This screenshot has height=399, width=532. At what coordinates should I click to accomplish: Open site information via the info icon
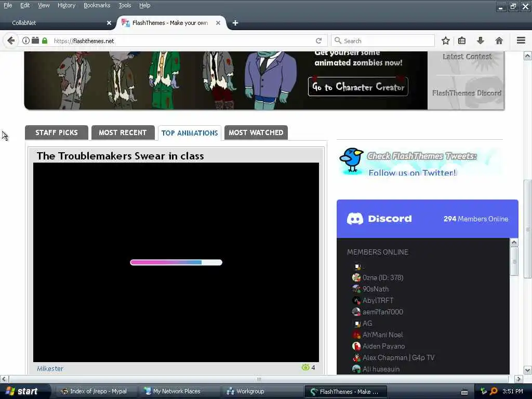26,41
